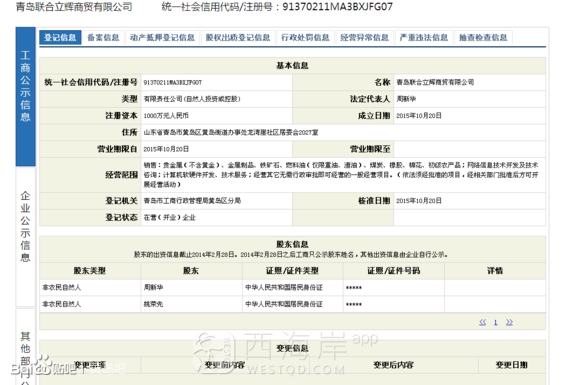The image size is (580, 385).
Task: Click the 变更后内容 column header
Action: (x=393, y=365)
